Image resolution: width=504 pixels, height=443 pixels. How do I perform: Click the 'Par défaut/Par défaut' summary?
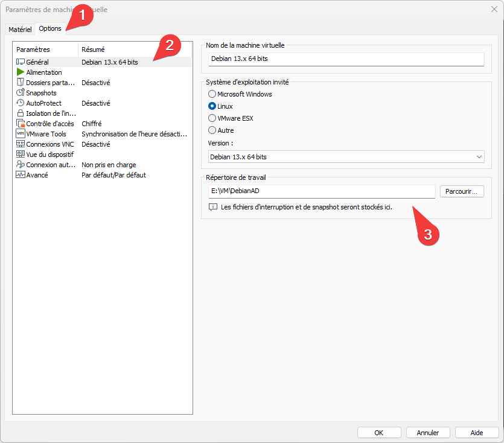[x=114, y=175]
